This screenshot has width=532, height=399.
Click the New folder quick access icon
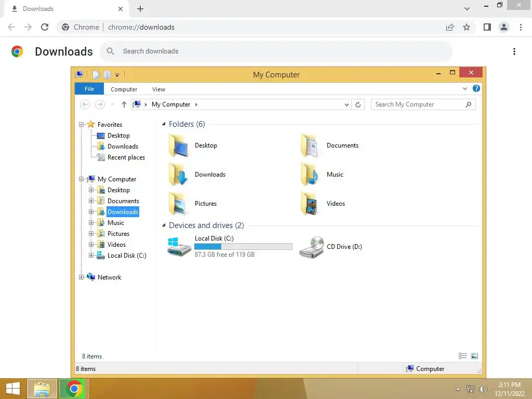[107, 75]
